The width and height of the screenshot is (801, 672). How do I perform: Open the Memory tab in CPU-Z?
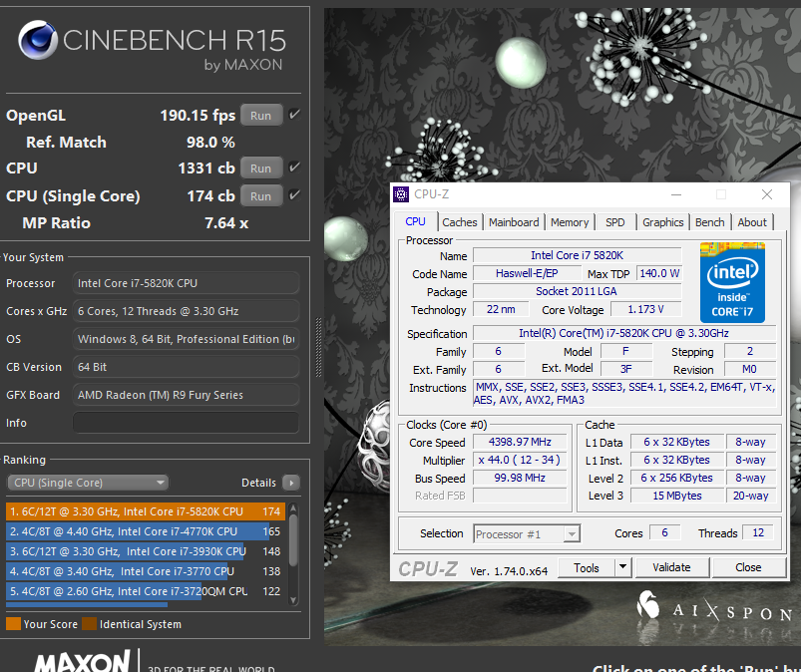point(570,222)
